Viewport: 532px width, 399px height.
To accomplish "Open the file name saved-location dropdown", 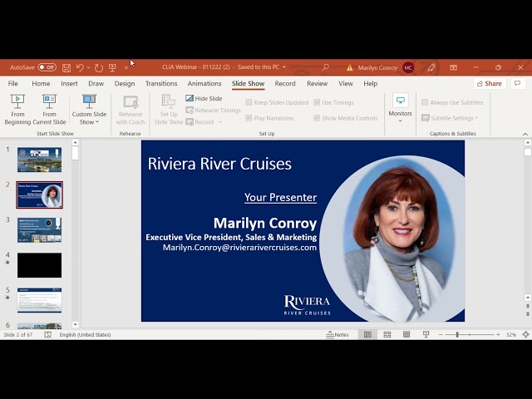I will 284,67.
